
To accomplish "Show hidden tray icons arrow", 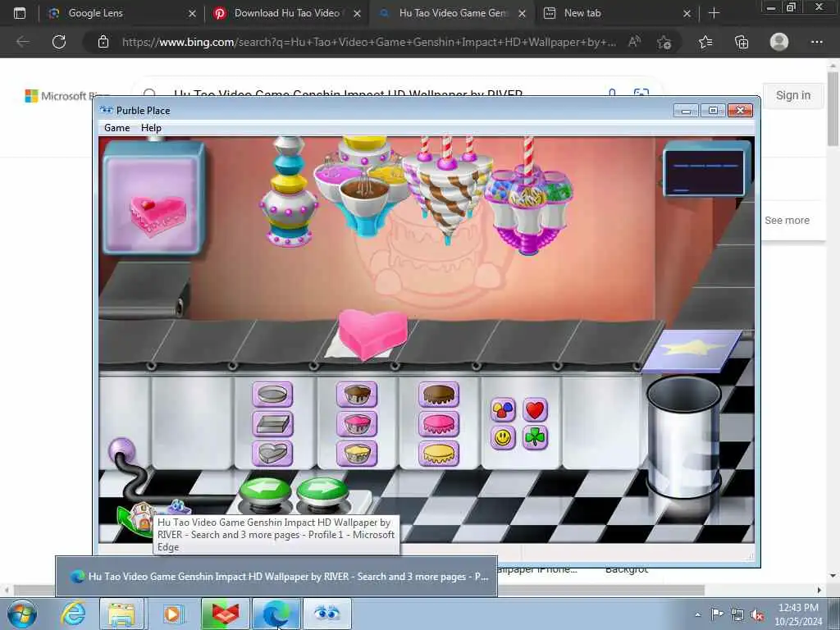I will tap(697, 615).
